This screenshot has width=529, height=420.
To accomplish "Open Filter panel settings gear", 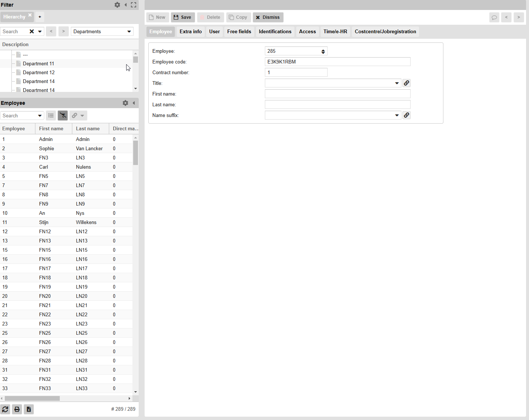I will point(117,5).
